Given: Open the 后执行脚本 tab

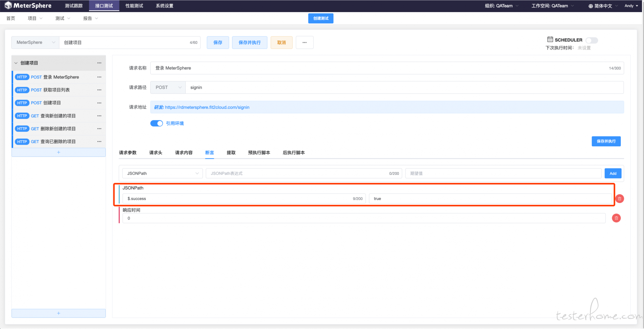Looking at the screenshot, I should [x=294, y=153].
